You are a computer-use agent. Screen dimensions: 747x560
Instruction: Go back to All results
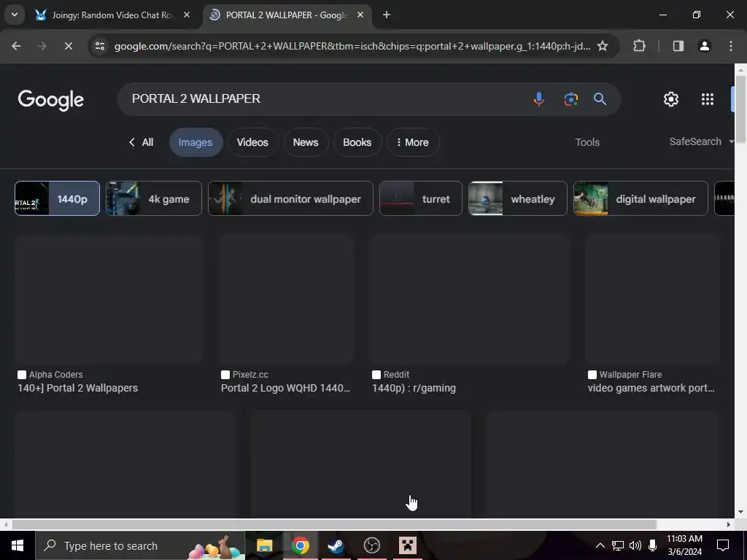point(142,142)
